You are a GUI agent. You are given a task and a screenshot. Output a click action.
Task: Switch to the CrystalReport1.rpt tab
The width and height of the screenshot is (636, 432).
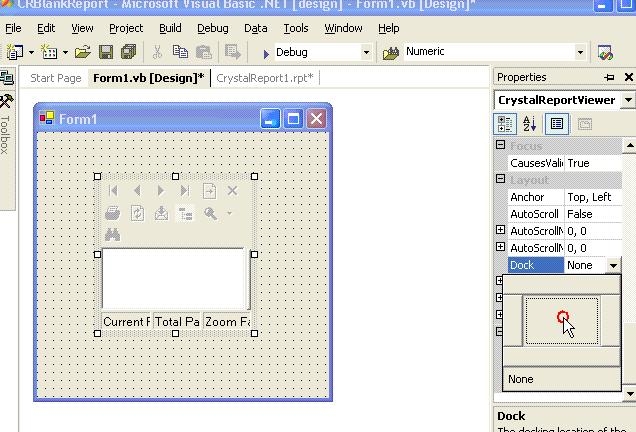click(x=265, y=78)
